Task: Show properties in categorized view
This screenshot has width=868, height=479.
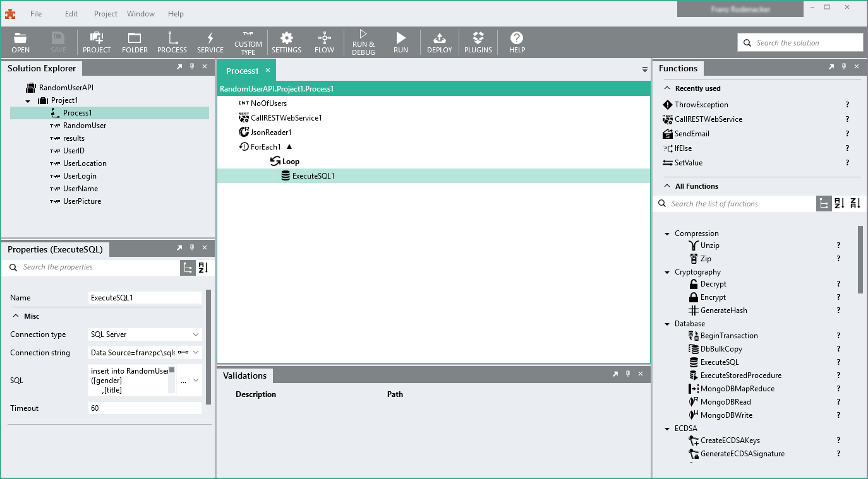Action: click(188, 267)
